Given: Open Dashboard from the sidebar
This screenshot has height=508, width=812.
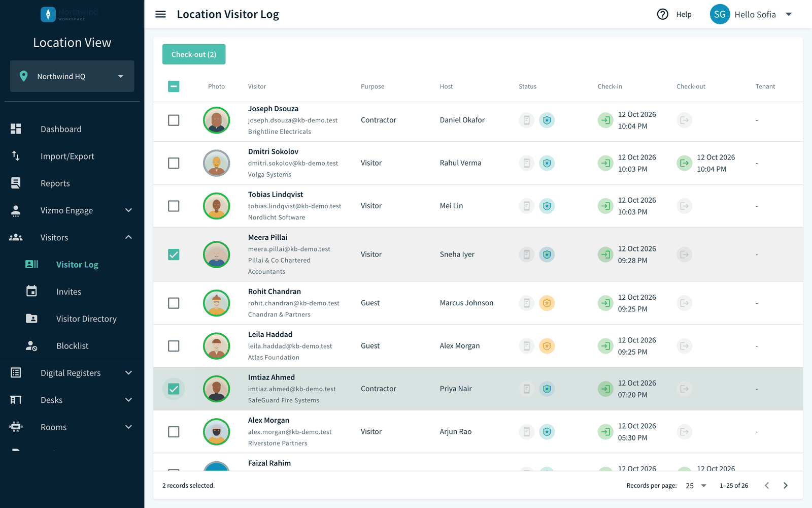Looking at the screenshot, I should pos(72,129).
